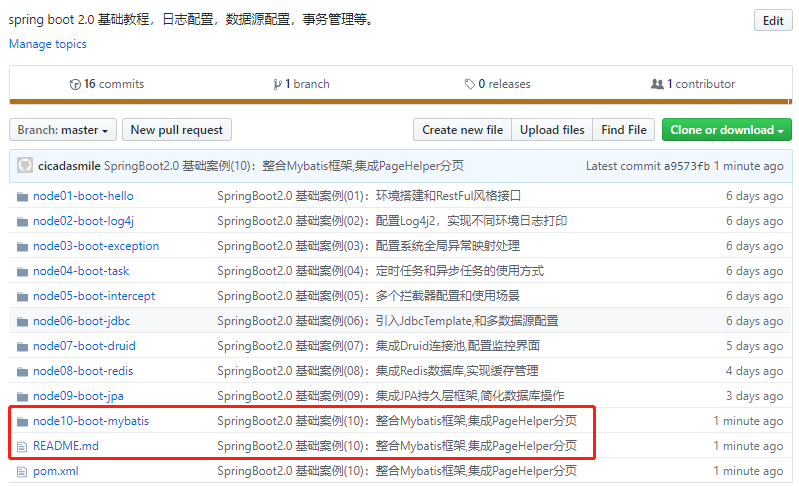The width and height of the screenshot is (799, 487).
Task: Click folder icon for node10-boot-mybatis
Action: (x=22, y=421)
